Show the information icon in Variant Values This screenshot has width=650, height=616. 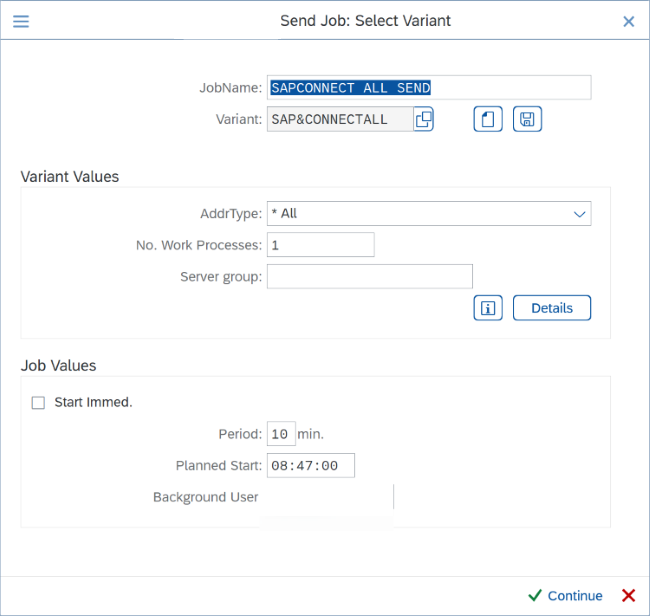coord(488,308)
